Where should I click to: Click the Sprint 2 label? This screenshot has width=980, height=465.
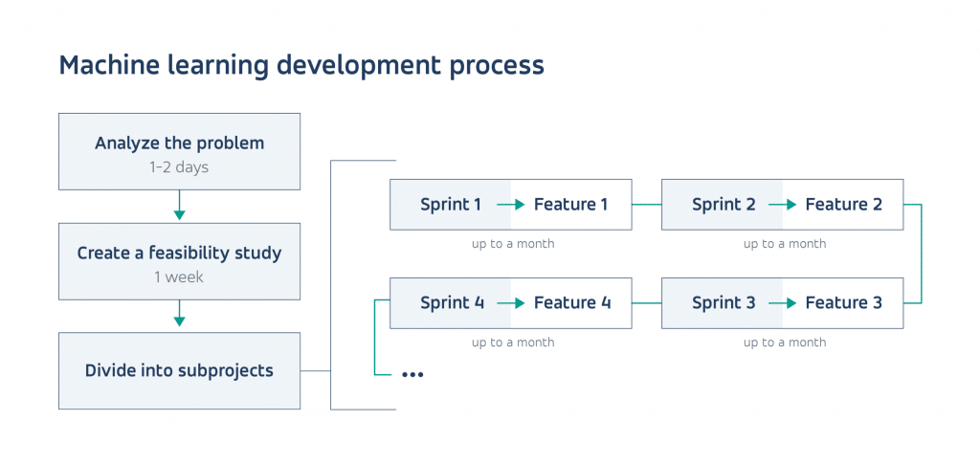[724, 205]
